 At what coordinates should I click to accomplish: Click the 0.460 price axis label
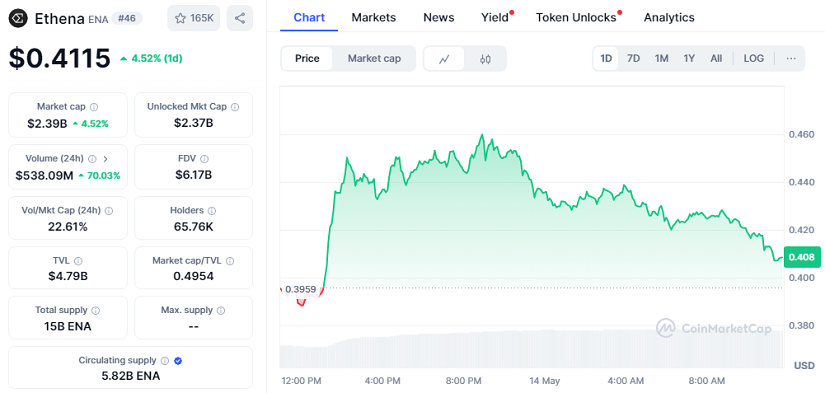[802, 135]
